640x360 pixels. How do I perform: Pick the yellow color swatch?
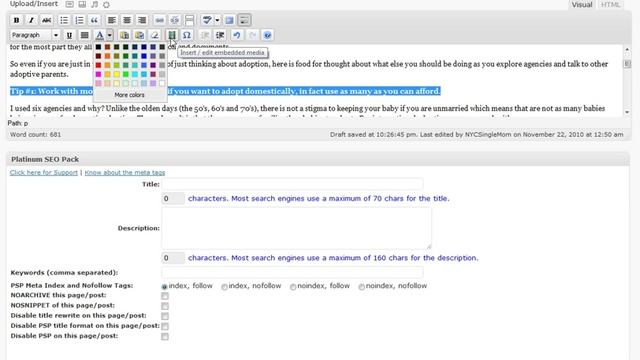click(x=117, y=74)
